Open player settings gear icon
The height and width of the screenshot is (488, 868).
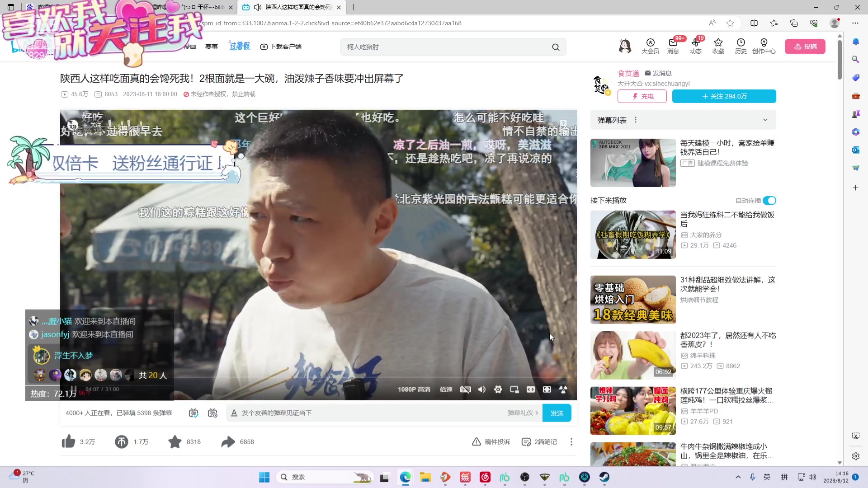point(498,389)
